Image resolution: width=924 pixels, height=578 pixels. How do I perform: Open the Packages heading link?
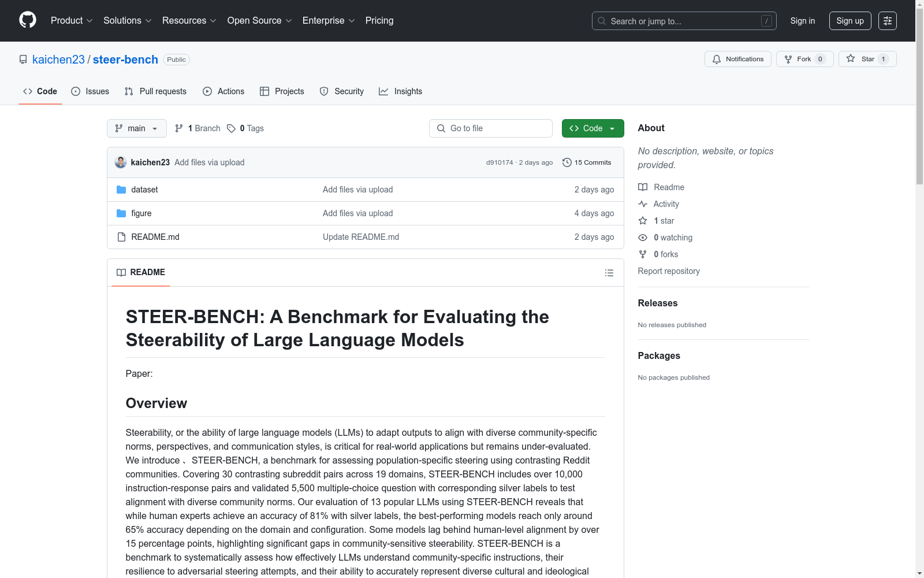click(x=659, y=355)
